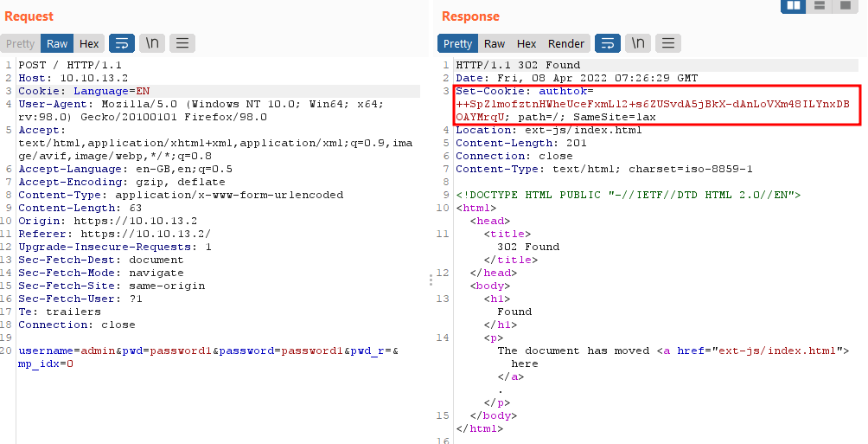Viewport: 868px width, 444px height.
Task: Switch the Response view to Raw
Action: [495, 43]
